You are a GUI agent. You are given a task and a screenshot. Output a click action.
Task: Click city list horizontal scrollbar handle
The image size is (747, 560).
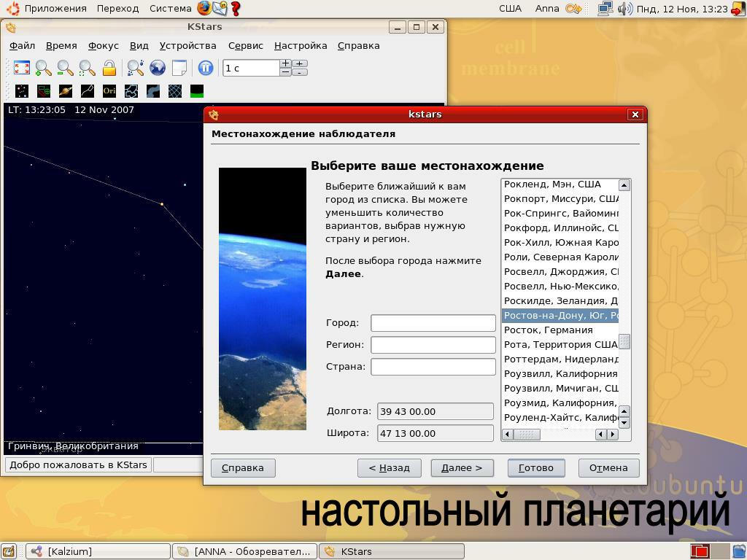coord(527,435)
